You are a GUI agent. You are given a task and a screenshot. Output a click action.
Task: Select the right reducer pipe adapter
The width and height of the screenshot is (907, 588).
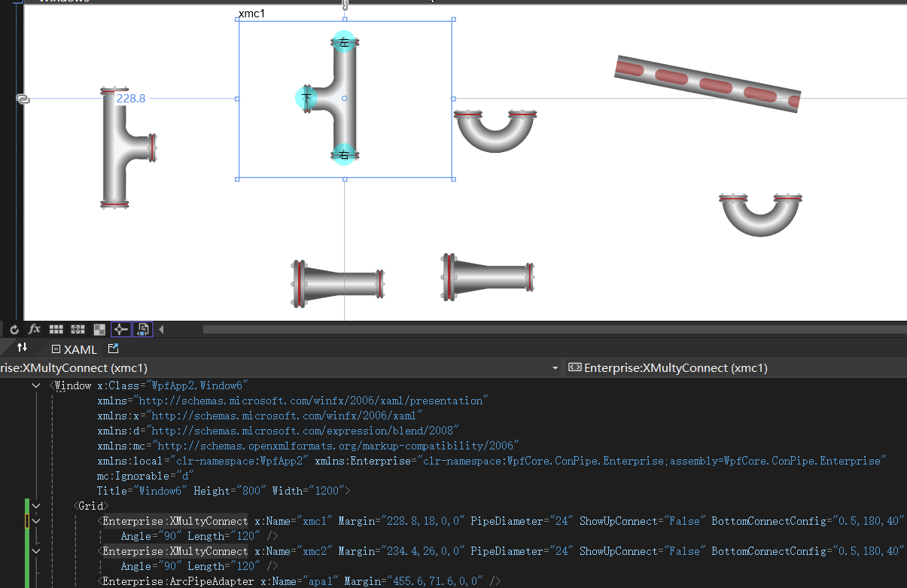(488, 278)
